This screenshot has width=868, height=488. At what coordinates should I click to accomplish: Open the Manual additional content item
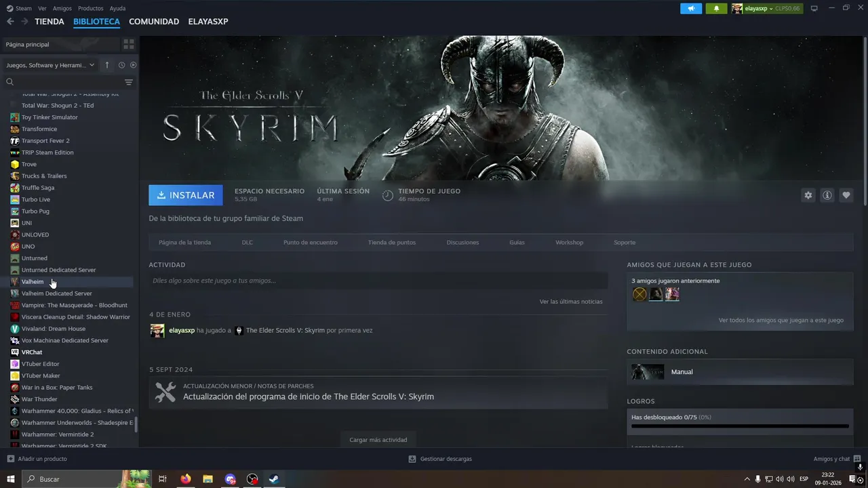[740, 371]
